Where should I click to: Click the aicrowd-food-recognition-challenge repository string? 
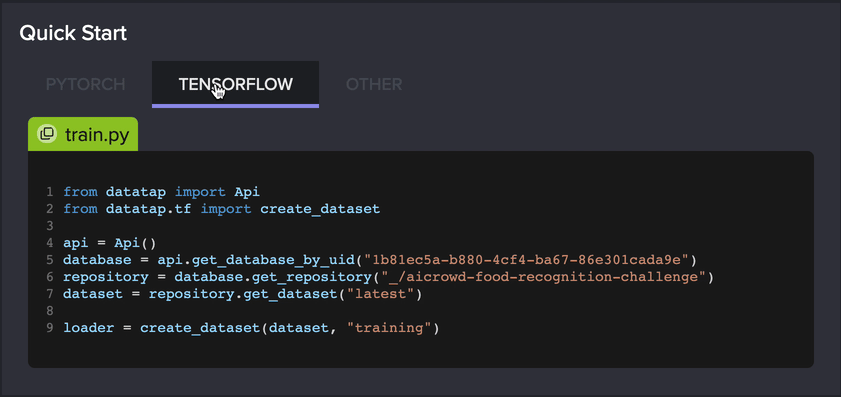click(535, 277)
